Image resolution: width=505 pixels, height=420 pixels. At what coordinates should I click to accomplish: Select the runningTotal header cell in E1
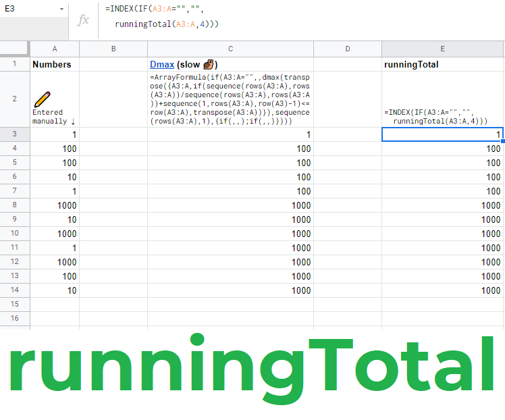(x=442, y=64)
